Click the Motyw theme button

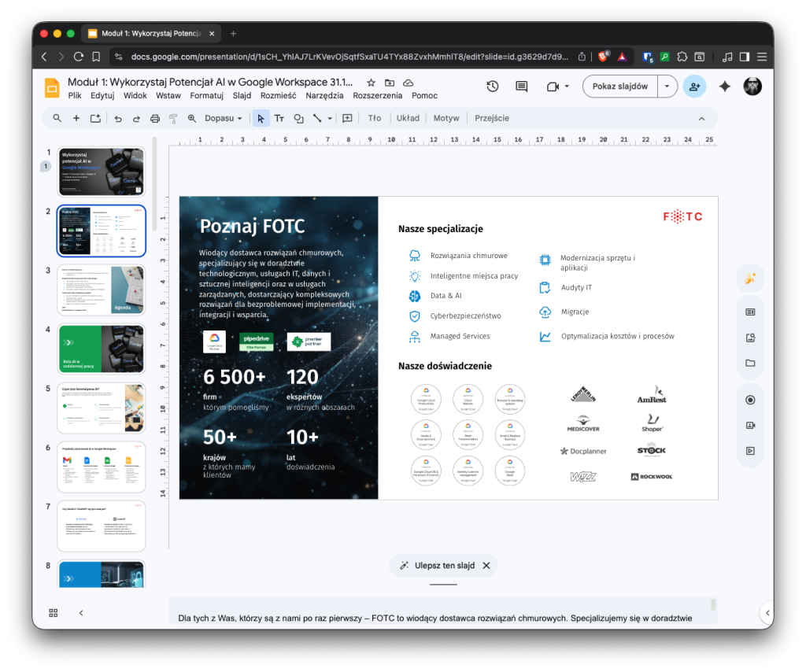point(446,118)
